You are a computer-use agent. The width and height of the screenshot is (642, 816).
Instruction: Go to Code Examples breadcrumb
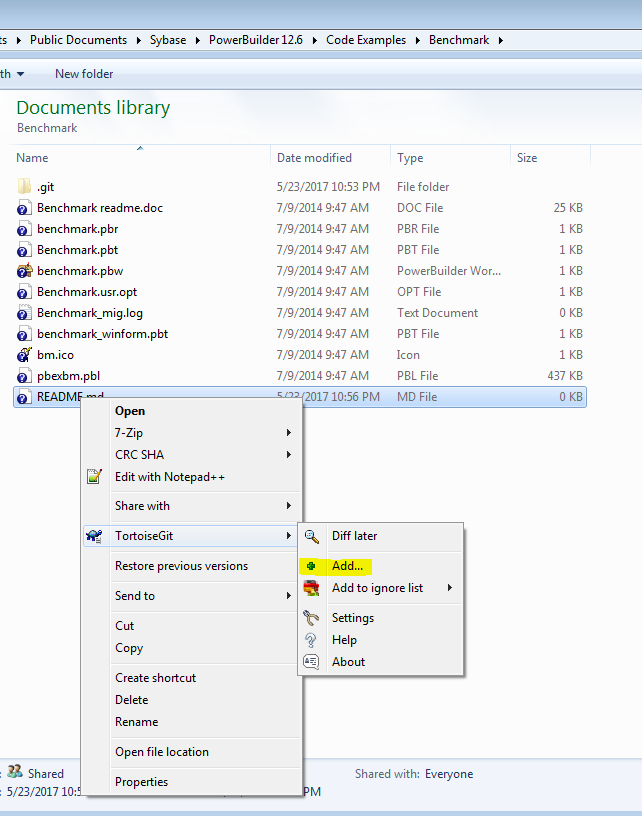pyautogui.click(x=366, y=40)
